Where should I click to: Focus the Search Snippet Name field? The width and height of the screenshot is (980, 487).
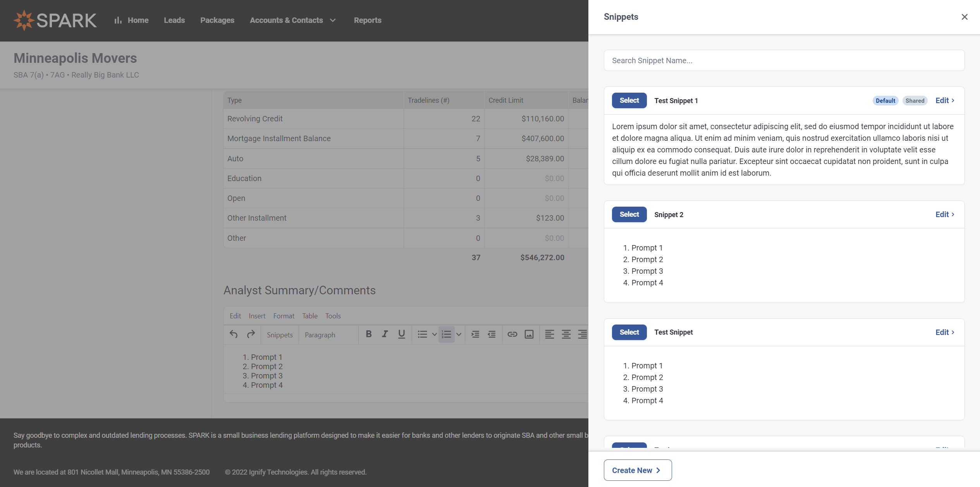click(x=784, y=60)
